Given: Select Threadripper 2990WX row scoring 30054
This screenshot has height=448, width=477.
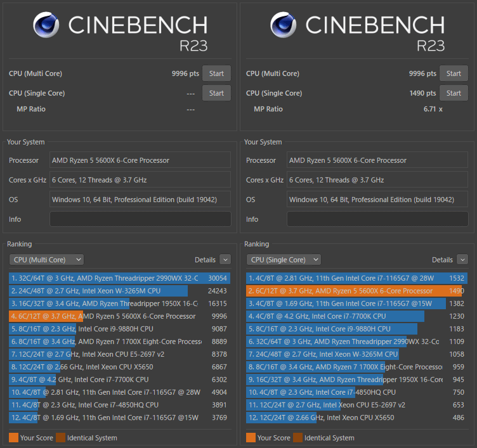Looking at the screenshot, I should tap(119, 278).
